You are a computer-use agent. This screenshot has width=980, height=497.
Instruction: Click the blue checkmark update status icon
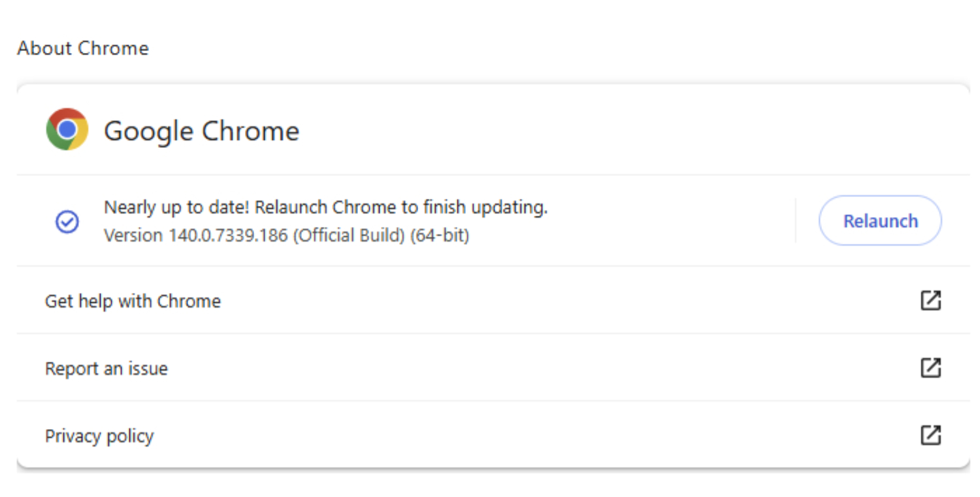[67, 222]
